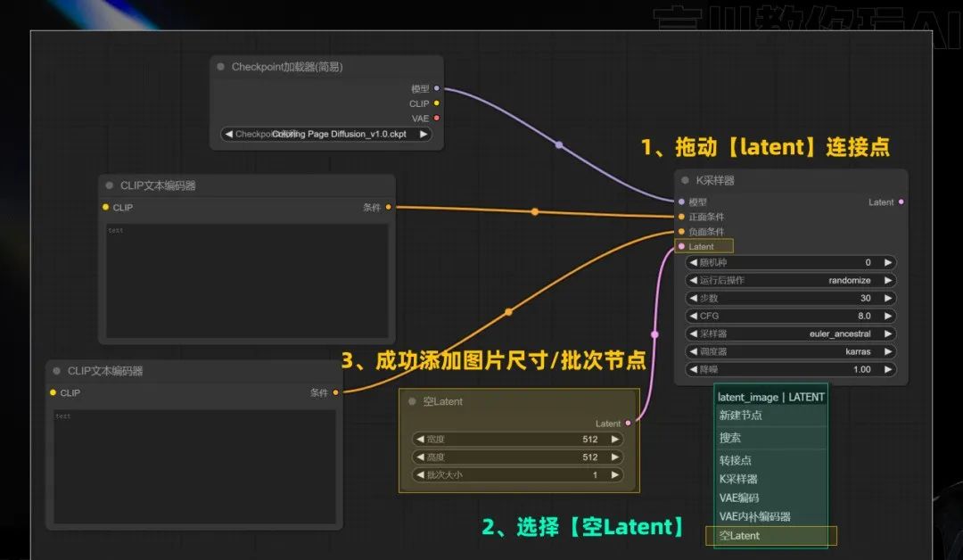Image resolution: width=963 pixels, height=560 pixels.
Task: Click the midpoint dot on the pink Latent link
Action: (x=654, y=334)
